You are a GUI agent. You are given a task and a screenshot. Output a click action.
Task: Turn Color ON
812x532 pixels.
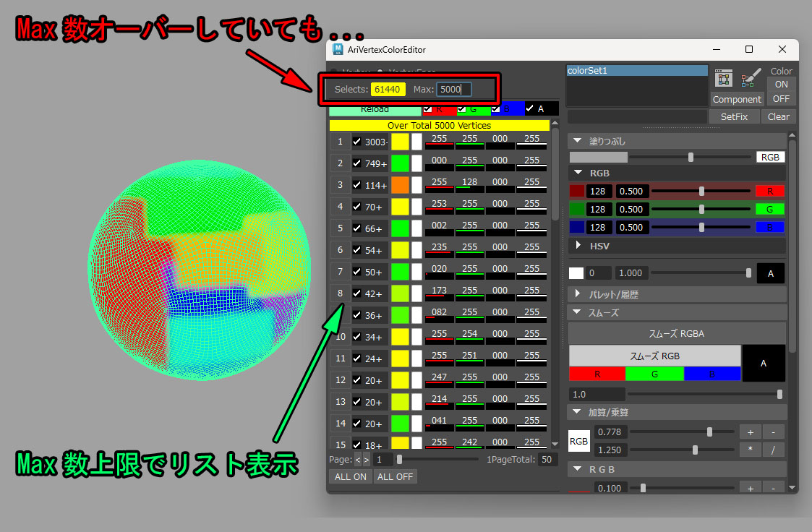tap(781, 84)
